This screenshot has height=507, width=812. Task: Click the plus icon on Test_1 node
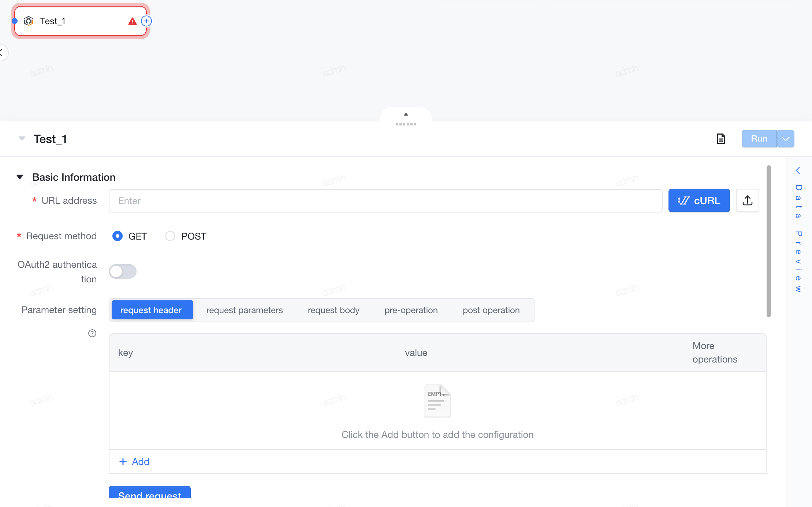(x=146, y=21)
